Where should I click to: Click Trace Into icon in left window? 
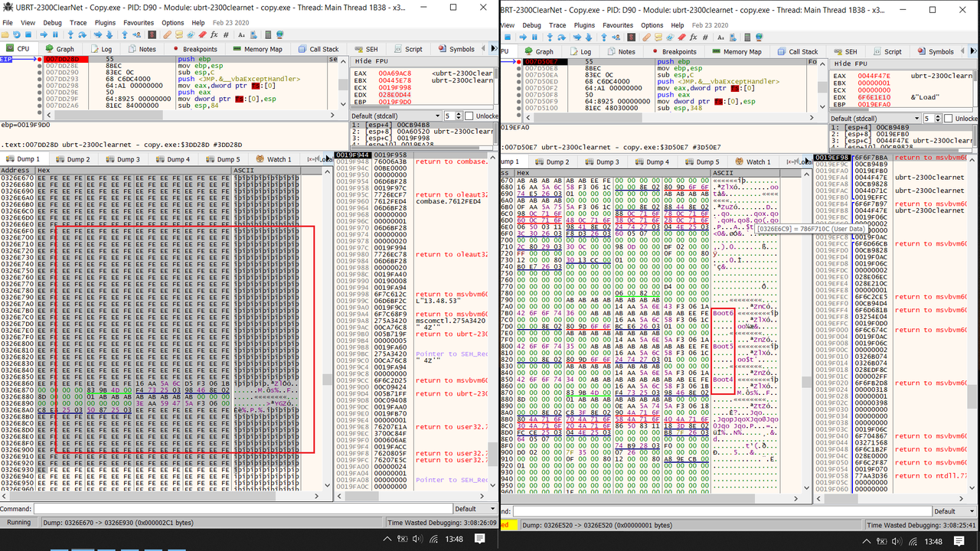[98, 35]
